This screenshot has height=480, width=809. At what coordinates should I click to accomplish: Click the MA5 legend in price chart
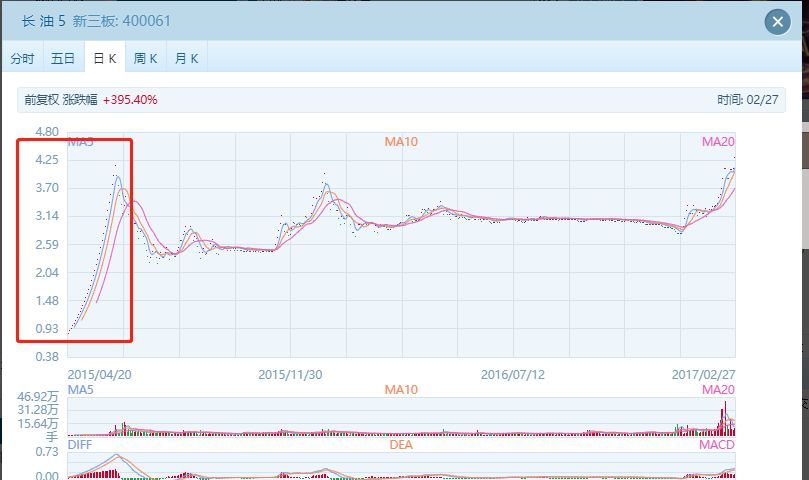80,142
